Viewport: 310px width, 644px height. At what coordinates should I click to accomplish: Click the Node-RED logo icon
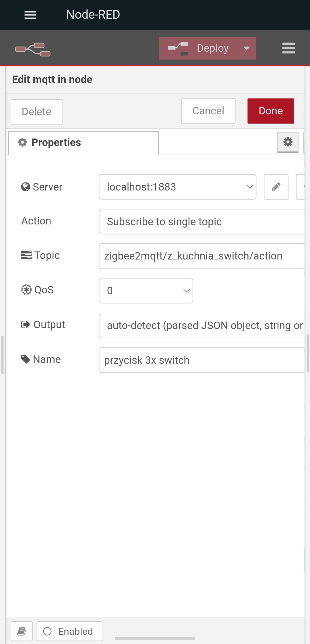(33, 49)
